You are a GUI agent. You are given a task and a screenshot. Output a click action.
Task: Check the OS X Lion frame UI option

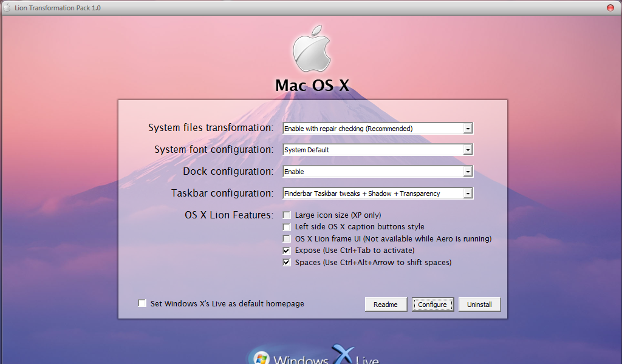pos(287,239)
